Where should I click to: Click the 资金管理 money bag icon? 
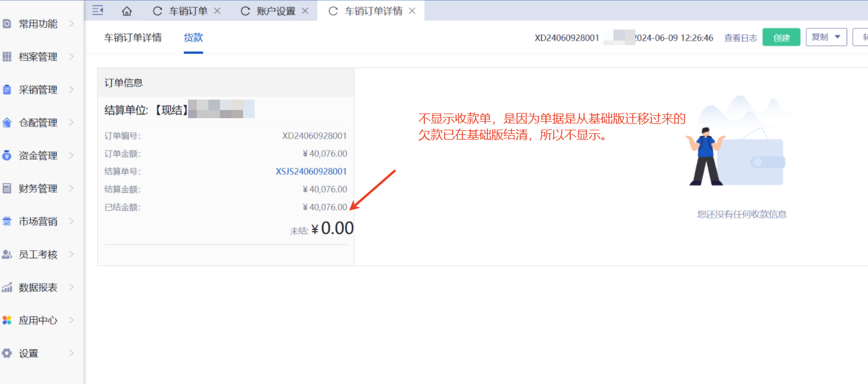pyautogui.click(x=7, y=155)
